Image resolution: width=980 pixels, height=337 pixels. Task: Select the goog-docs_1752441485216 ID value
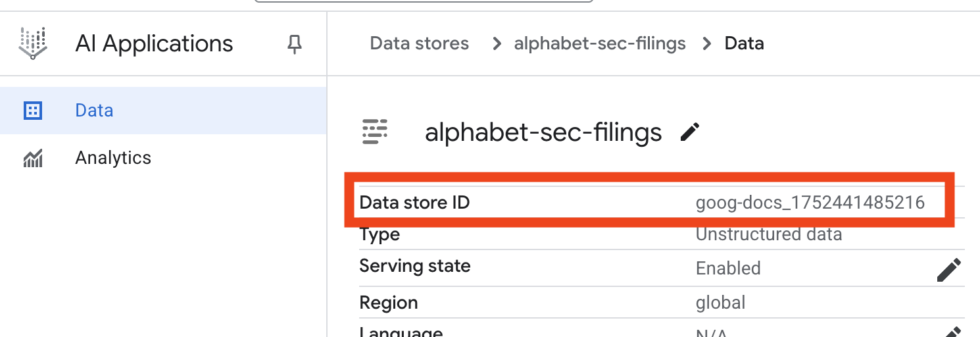(x=810, y=203)
